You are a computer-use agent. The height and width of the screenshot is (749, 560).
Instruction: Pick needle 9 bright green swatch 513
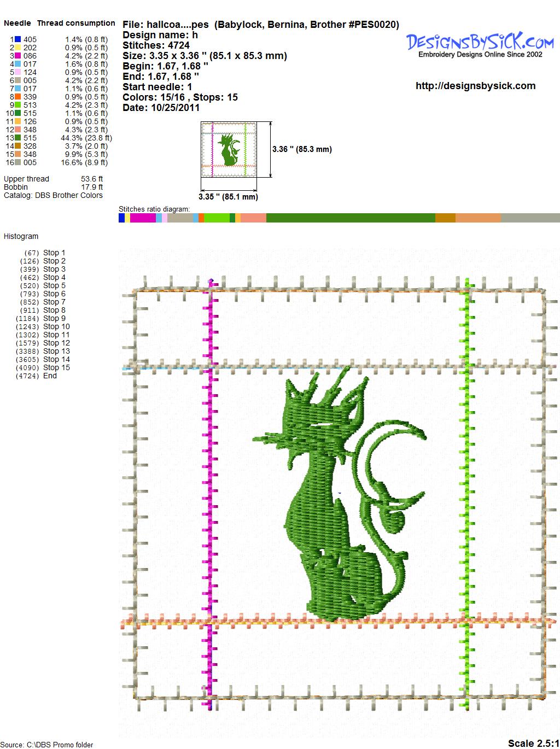click(18, 105)
